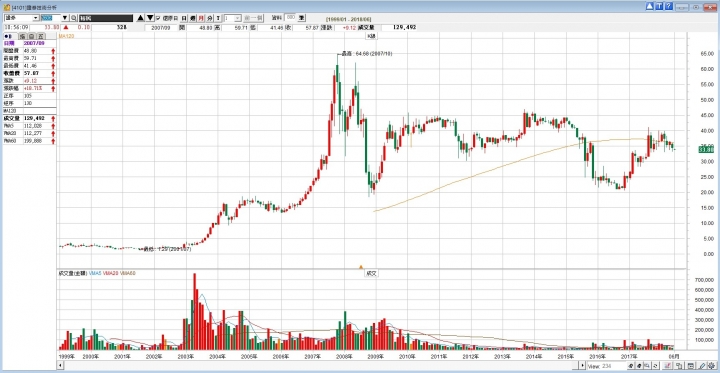
Task: Switch the chart to the weekly (週) period
Action: click(192, 18)
